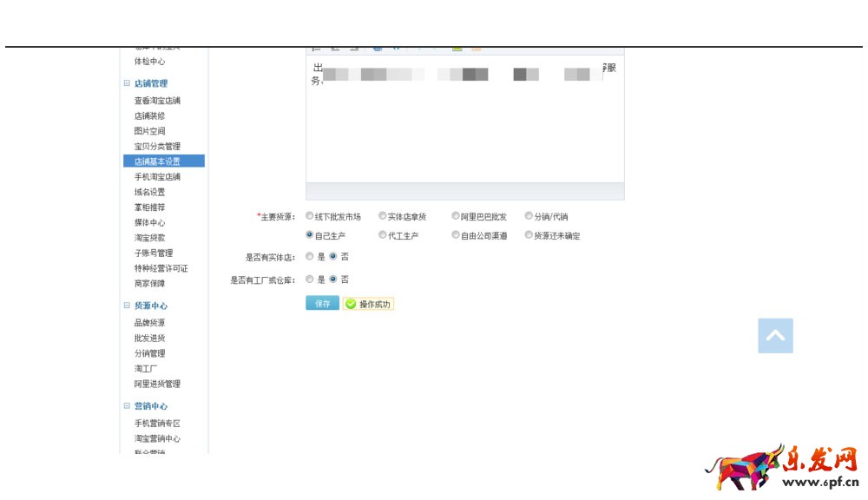Navigate to 分销管理 in sidebar
Screen dimensions: 868x500
point(149,353)
